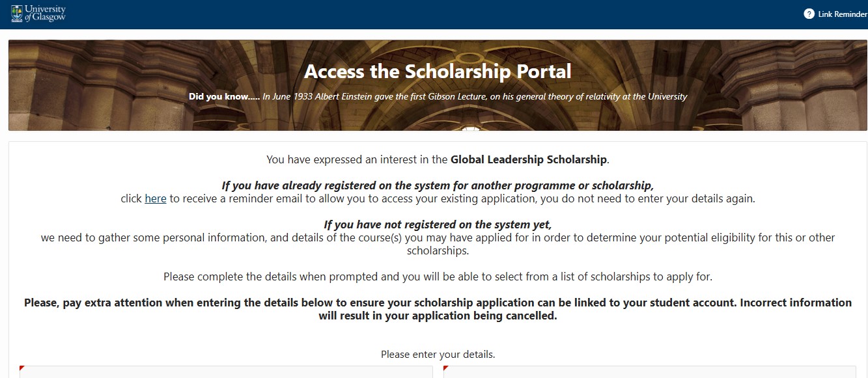The width and height of the screenshot is (868, 378).
Task: Click the "Please complete the details when prompted" sentence
Action: coord(438,277)
